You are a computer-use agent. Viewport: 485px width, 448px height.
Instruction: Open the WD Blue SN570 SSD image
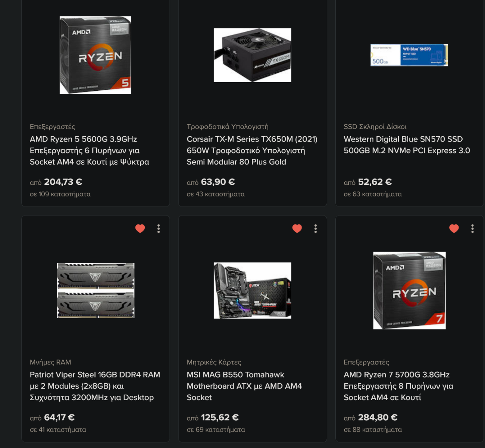click(x=409, y=55)
